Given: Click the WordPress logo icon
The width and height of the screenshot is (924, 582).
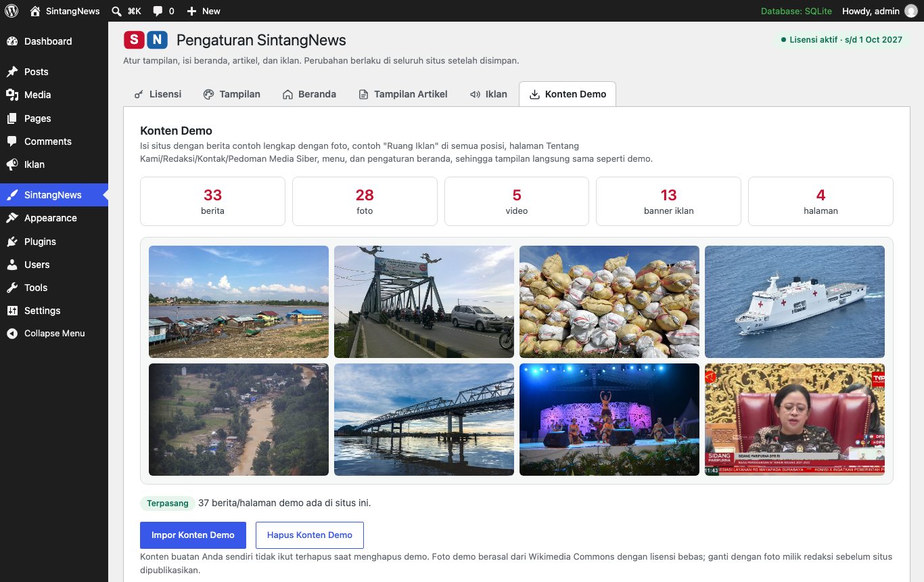Looking at the screenshot, I should pyautogui.click(x=11, y=11).
